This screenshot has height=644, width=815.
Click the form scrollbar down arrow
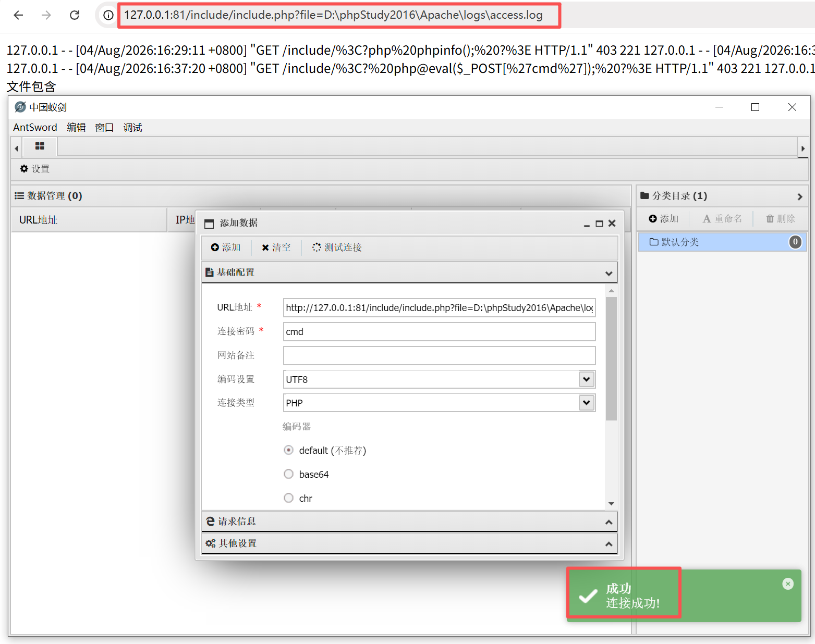pyautogui.click(x=611, y=503)
